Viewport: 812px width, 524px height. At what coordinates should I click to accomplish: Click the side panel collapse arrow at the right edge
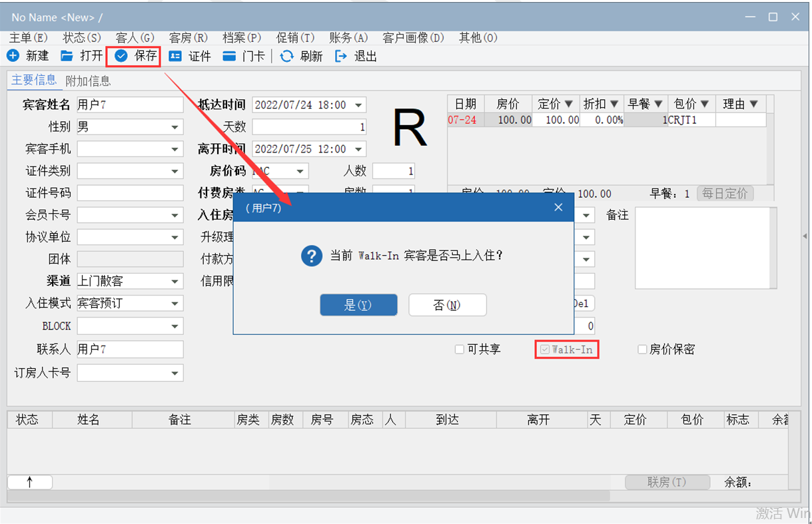[x=805, y=236]
